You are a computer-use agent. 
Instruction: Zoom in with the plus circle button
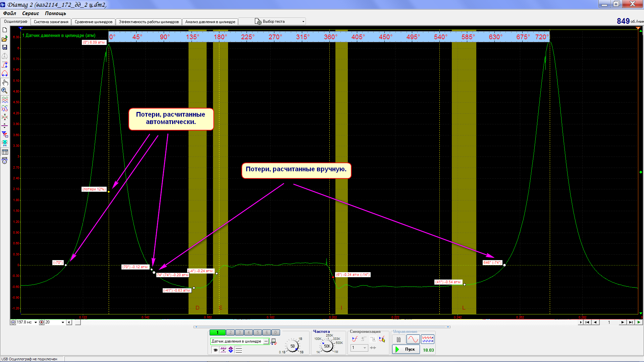click(42, 322)
